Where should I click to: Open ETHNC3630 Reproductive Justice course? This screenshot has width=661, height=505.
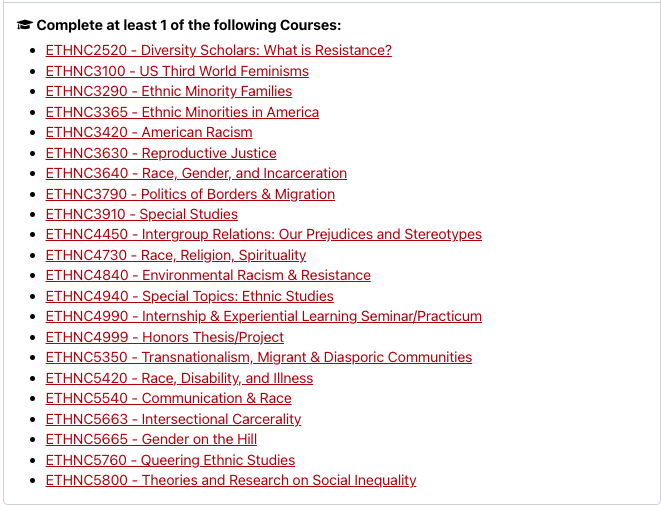pos(161,153)
